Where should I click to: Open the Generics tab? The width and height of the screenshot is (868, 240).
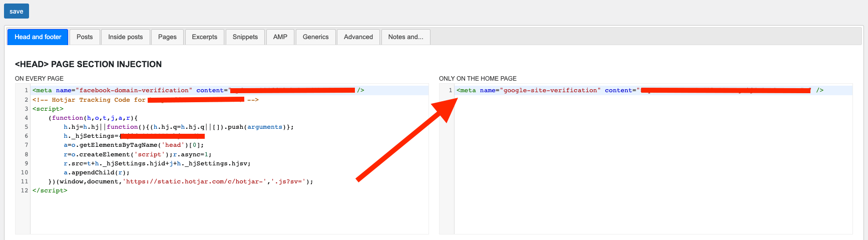(315, 37)
